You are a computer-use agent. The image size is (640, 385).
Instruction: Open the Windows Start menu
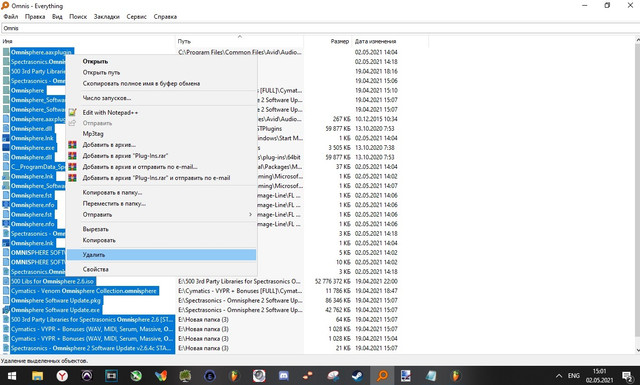pyautogui.click(x=11, y=376)
